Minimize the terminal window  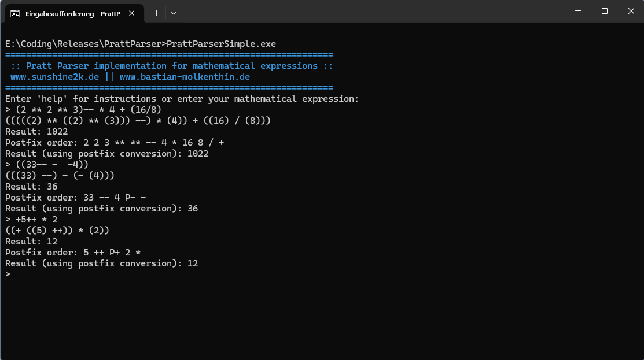[578, 12]
